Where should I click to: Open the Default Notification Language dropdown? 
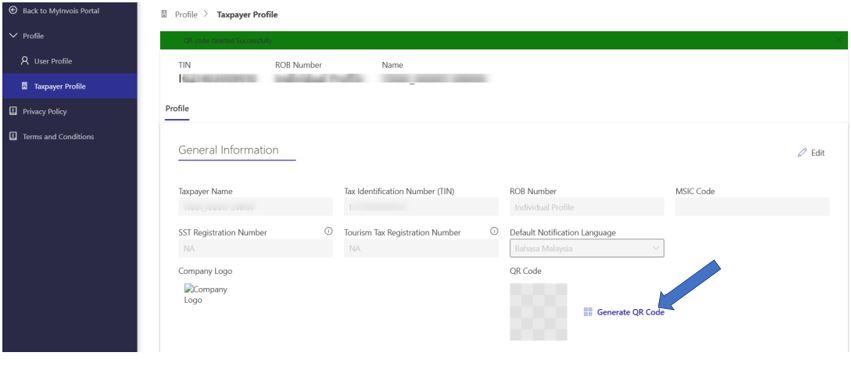pyautogui.click(x=587, y=248)
